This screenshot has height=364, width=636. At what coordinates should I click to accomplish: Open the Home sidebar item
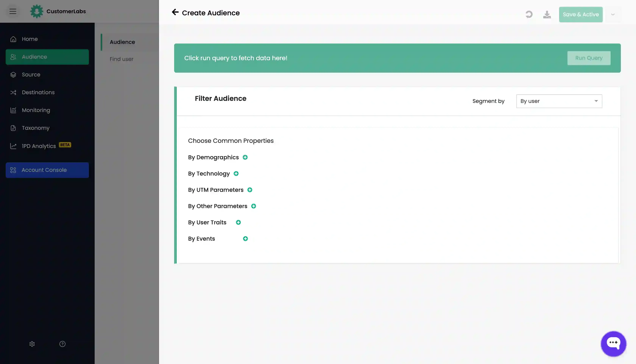47,39
